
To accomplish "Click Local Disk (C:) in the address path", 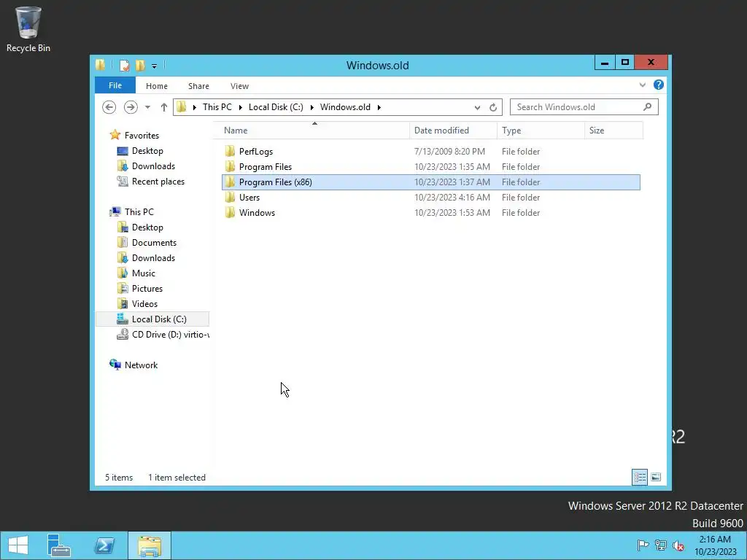I will coord(276,107).
